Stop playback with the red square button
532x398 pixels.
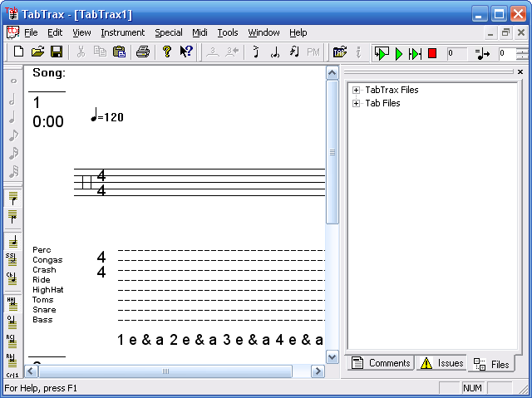pyautogui.click(x=432, y=53)
